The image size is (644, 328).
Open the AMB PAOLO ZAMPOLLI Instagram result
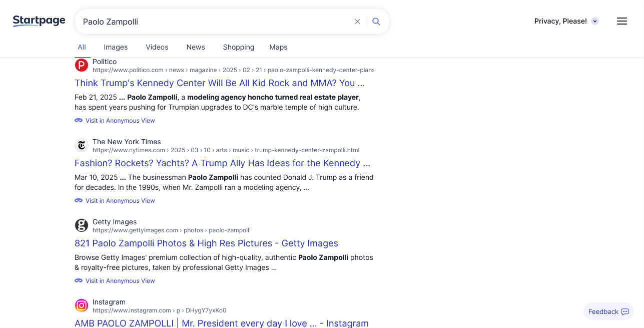click(222, 323)
